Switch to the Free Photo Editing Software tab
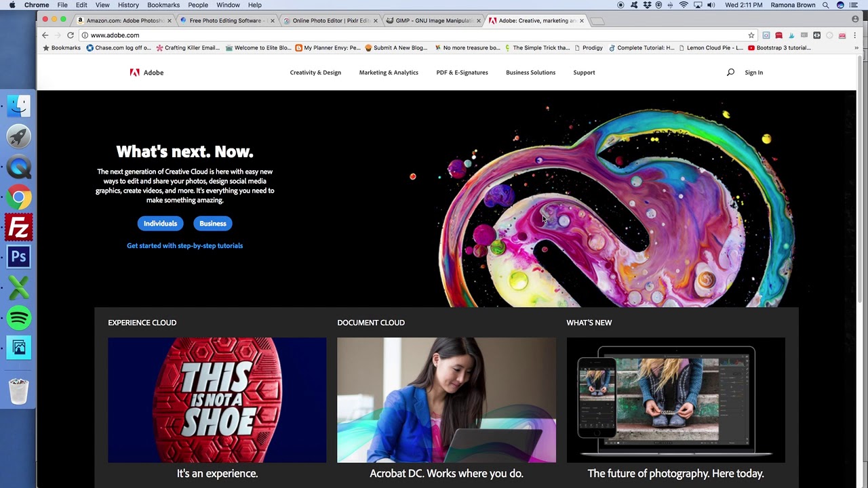The height and width of the screenshot is (488, 868). (226, 20)
